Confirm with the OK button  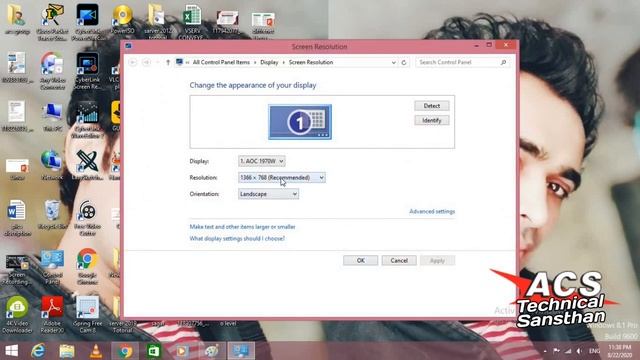click(x=360, y=260)
